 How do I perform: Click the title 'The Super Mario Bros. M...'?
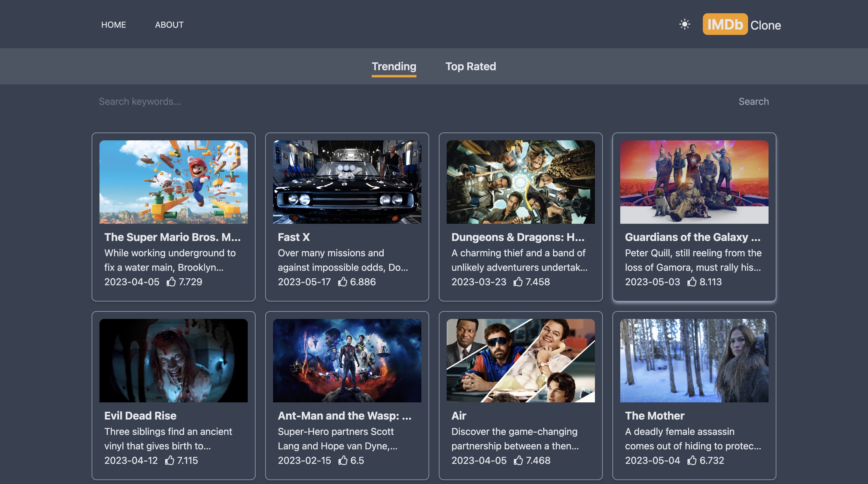coord(172,237)
